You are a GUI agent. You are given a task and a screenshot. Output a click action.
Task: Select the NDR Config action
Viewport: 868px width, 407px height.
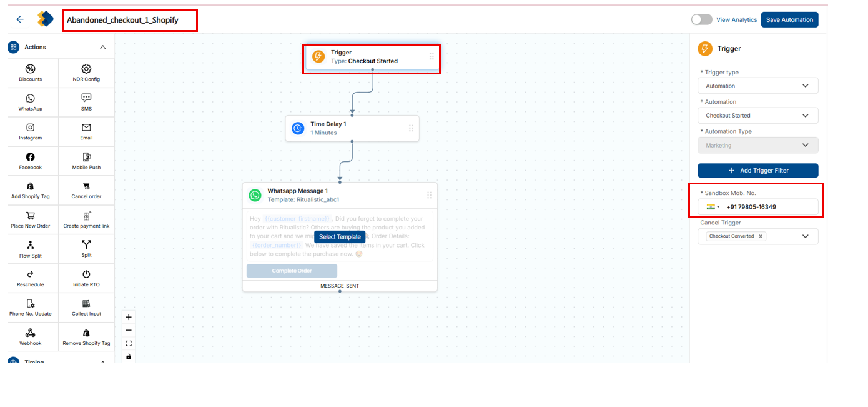click(86, 73)
